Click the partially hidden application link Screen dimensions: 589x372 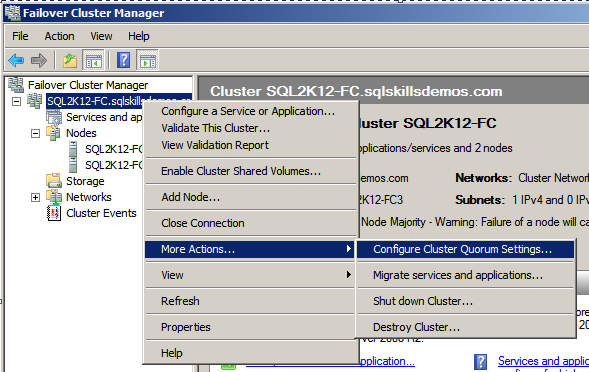387,361
